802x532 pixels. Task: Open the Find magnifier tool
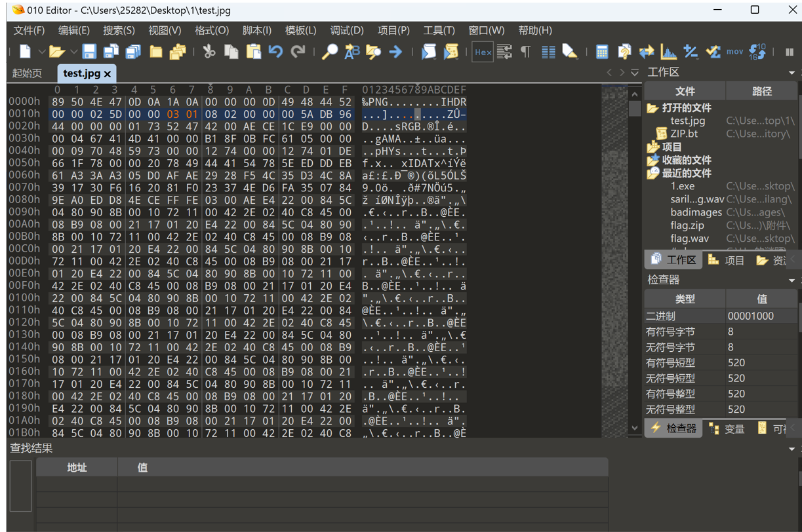(329, 52)
